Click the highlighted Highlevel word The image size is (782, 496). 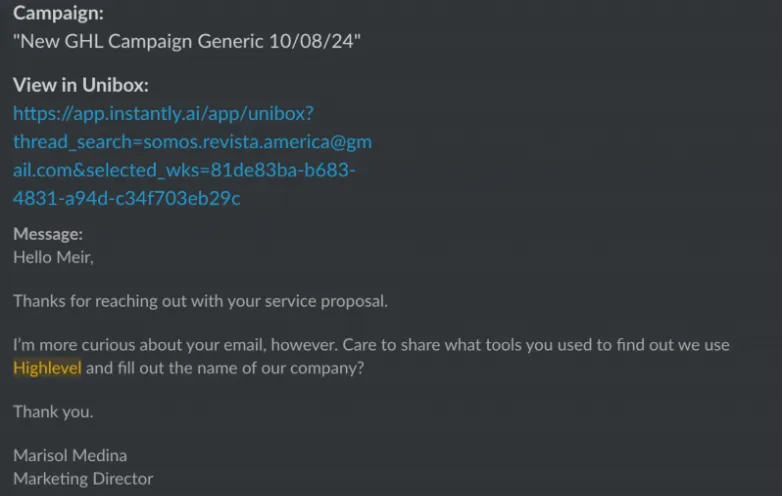(47, 368)
